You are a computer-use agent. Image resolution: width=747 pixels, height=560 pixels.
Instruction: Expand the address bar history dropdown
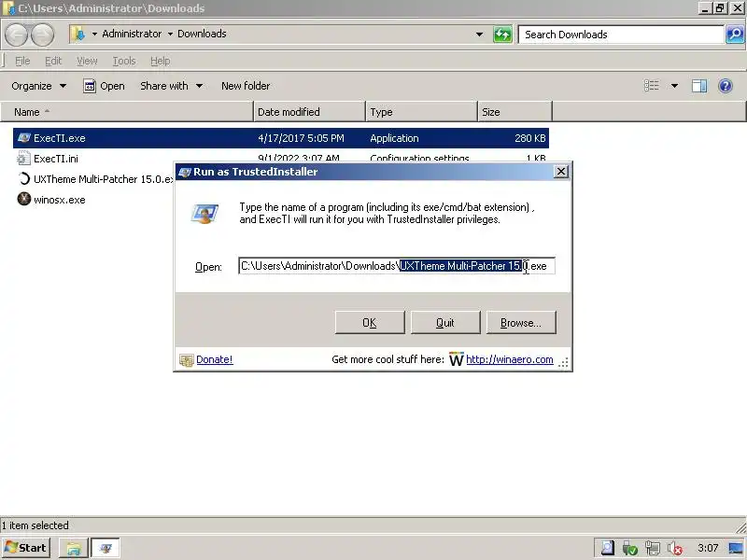pyautogui.click(x=479, y=35)
